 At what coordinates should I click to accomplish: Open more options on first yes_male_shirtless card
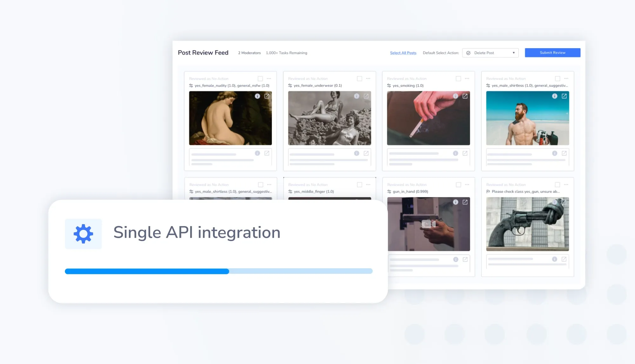click(x=566, y=79)
